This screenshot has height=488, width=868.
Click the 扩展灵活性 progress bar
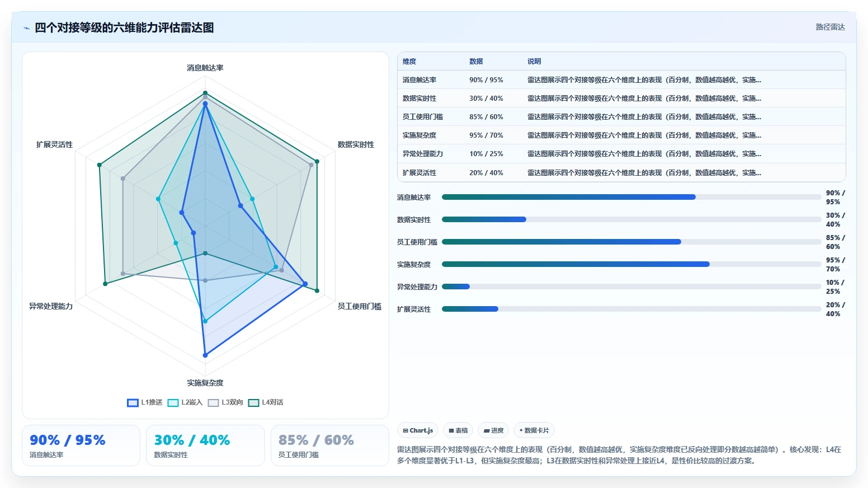(x=631, y=309)
